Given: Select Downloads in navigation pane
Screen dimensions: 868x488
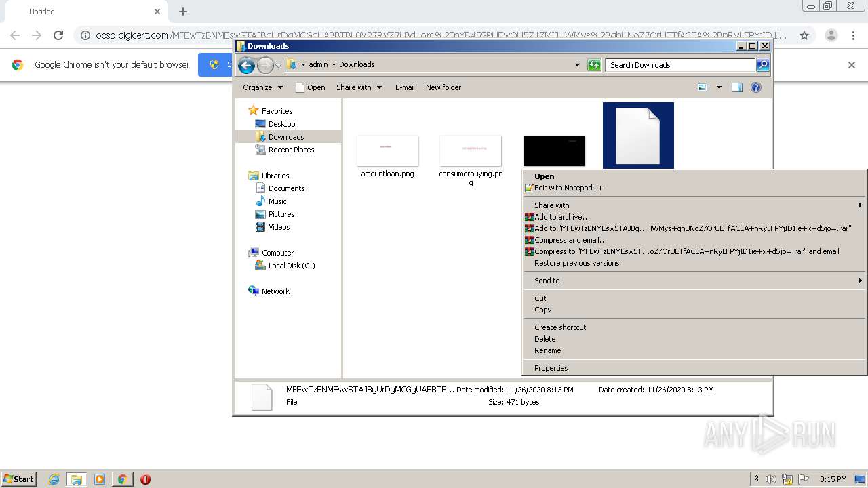Looking at the screenshot, I should point(286,137).
